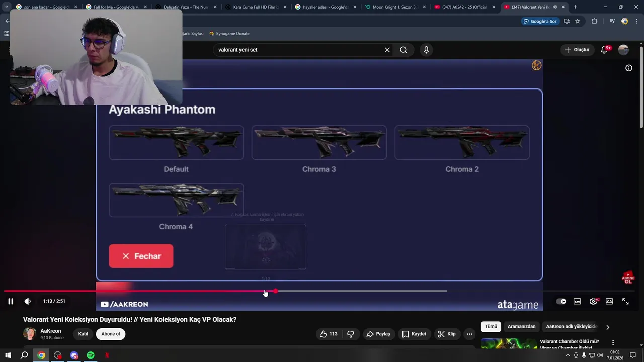Open the Bynogame Donate bookmark

(229, 34)
